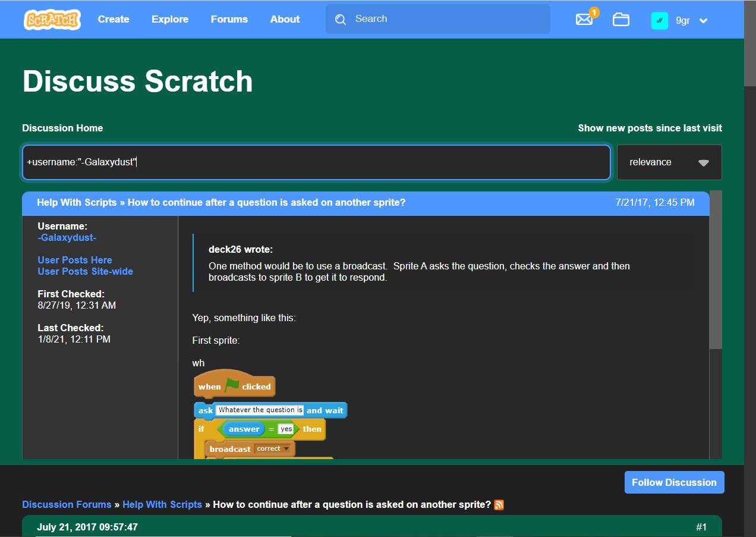Select Explore in the navigation bar
The height and width of the screenshot is (537, 756).
point(170,19)
